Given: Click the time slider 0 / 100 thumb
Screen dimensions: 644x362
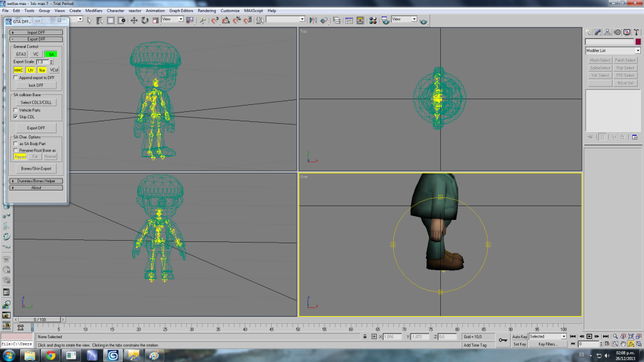Looking at the screenshot, I should point(40,320).
